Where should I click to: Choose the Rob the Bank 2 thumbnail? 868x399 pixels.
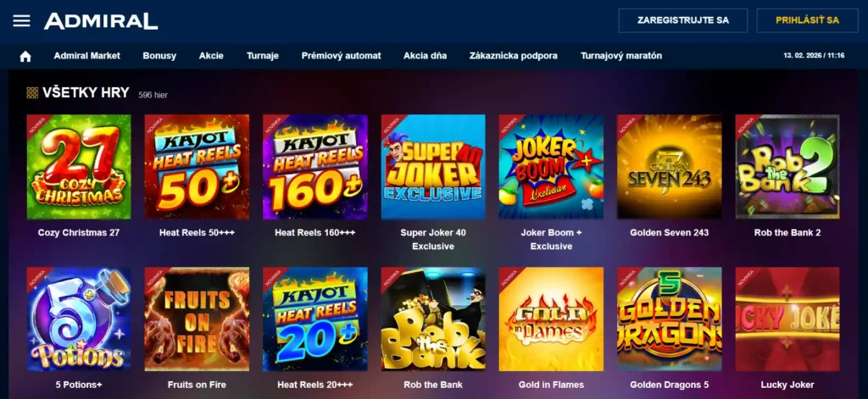pyautogui.click(x=787, y=167)
